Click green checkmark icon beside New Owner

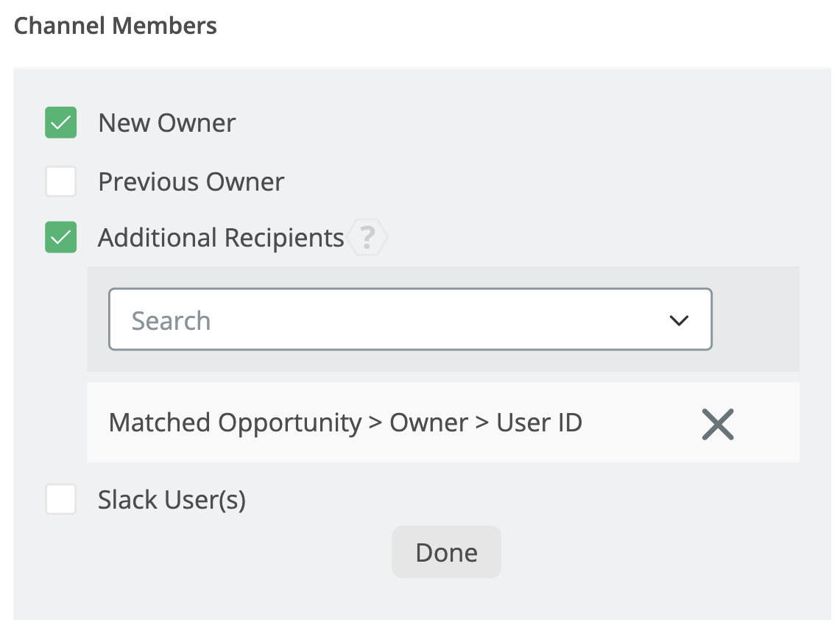61,123
